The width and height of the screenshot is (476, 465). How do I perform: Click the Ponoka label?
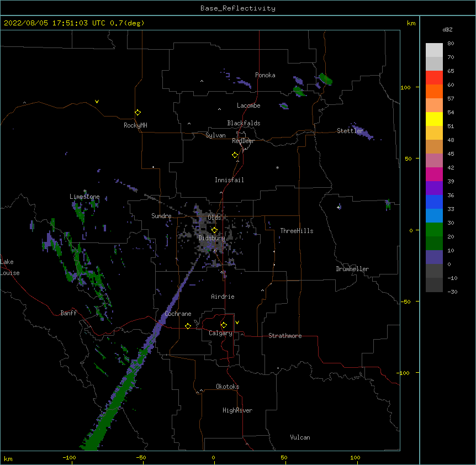[265, 75]
